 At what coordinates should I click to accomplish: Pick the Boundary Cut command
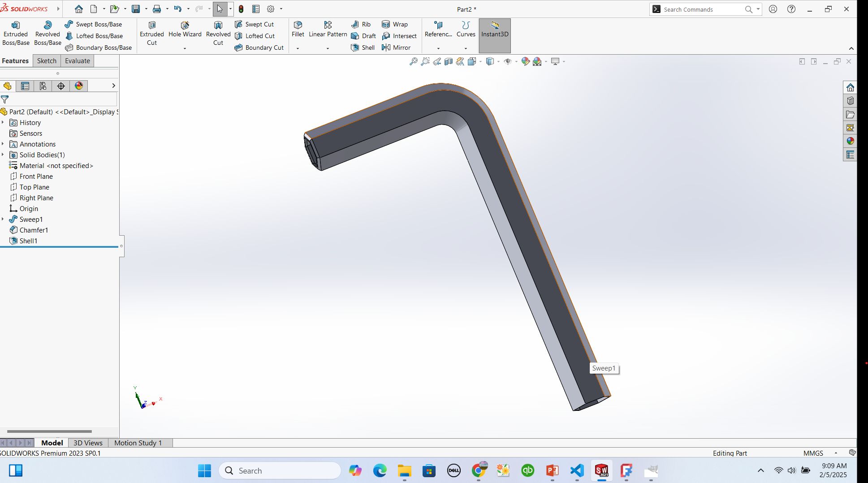(x=259, y=47)
